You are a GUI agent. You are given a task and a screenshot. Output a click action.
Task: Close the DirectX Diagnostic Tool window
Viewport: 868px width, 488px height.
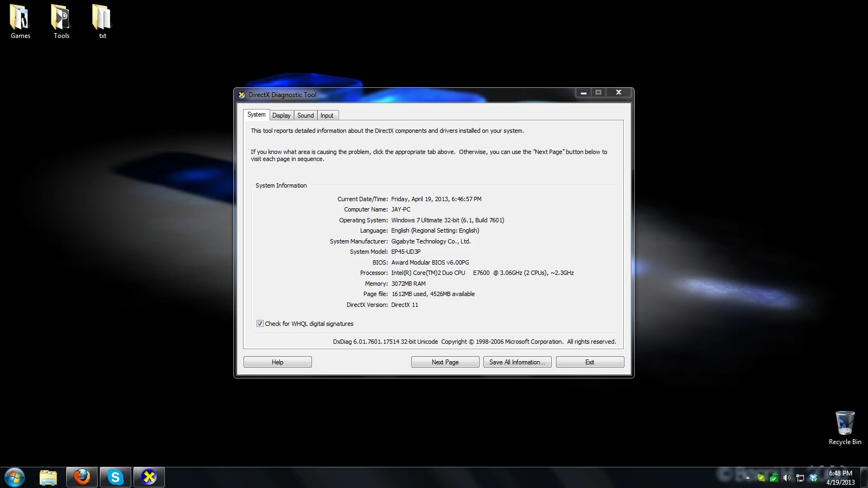(618, 93)
